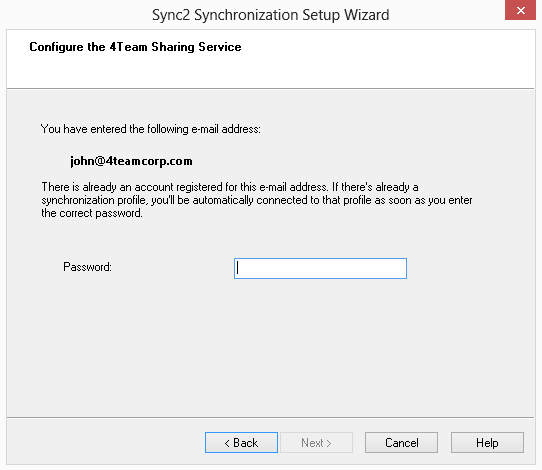Image resolution: width=542 pixels, height=470 pixels.
Task: Click the Sync2 Synchronization Setup Wizard title bar
Action: (271, 15)
